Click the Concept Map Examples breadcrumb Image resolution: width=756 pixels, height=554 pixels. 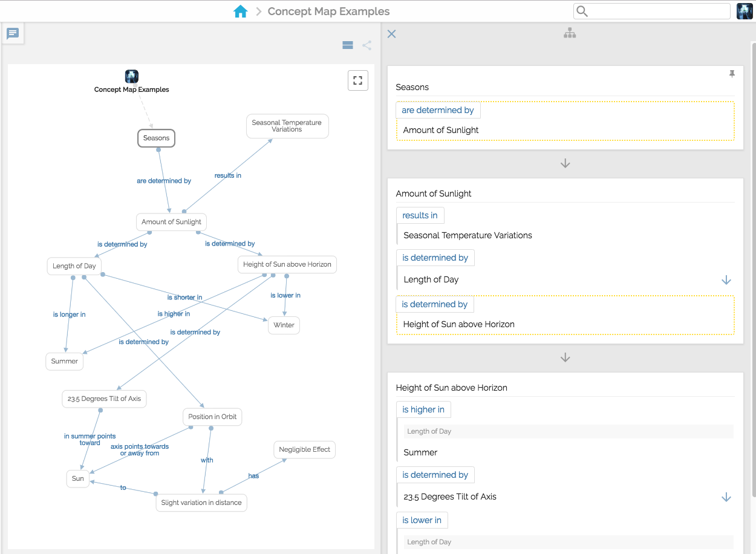tap(328, 11)
